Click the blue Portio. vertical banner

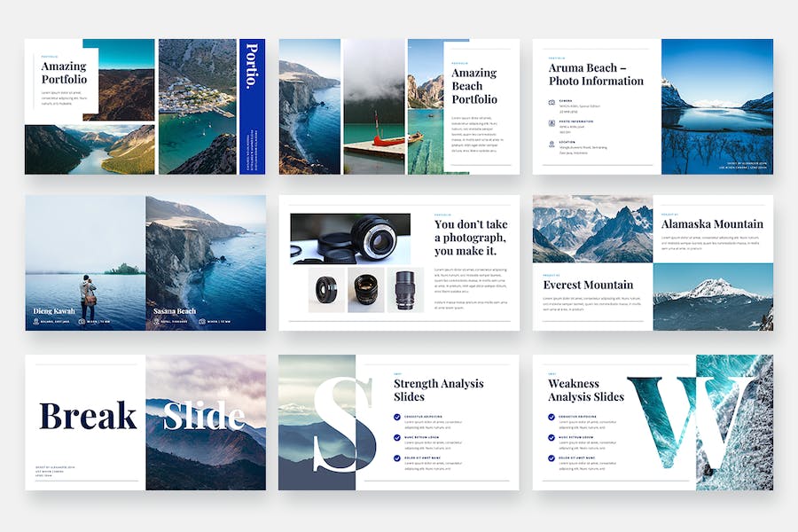(252, 106)
